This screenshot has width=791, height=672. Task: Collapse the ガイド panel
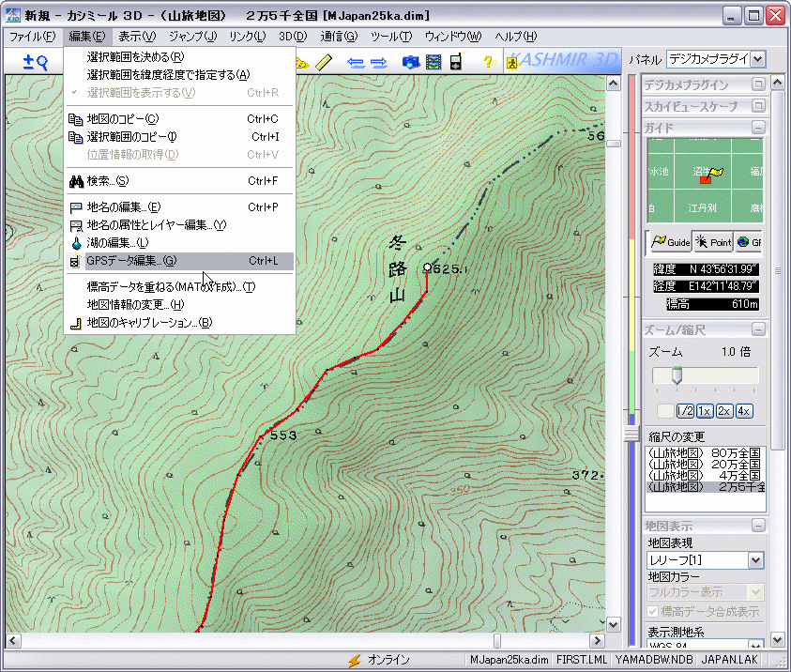758,127
